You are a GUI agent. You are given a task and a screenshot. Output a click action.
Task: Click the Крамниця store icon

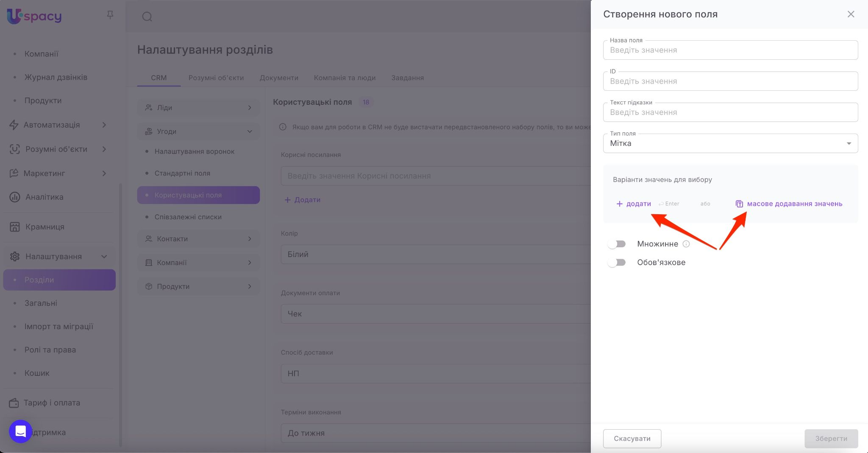pos(15,227)
